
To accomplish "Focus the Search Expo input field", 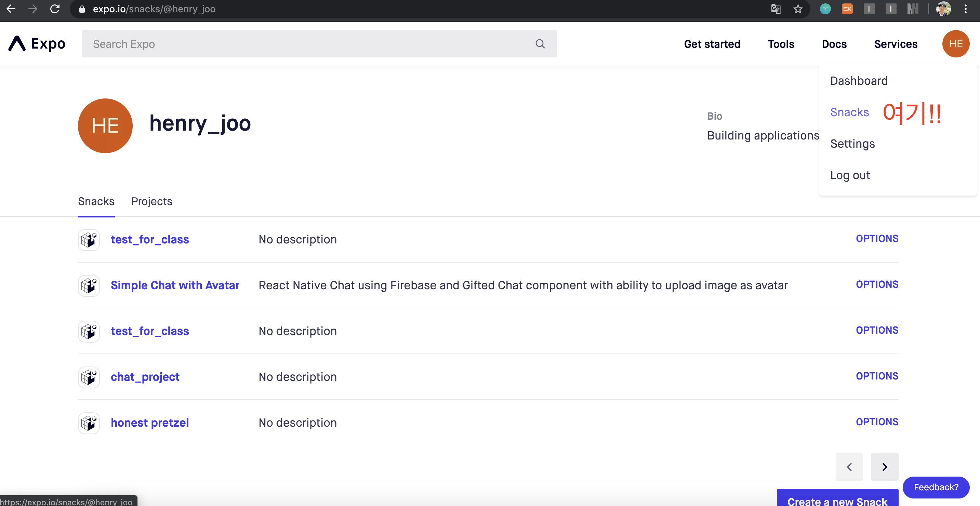I will 304,44.
